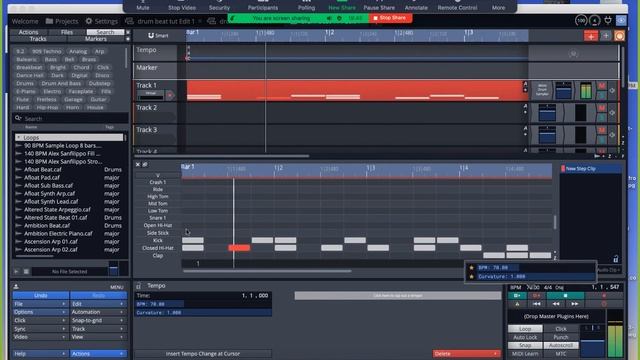
Task: Open the Settings tab
Action: click(102, 21)
